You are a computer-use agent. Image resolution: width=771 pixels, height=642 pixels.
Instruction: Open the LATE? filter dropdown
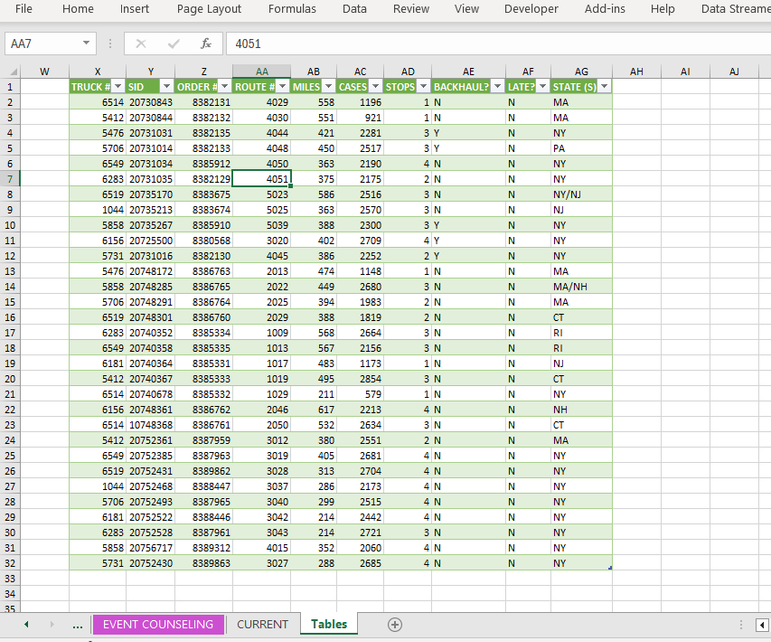(x=543, y=87)
